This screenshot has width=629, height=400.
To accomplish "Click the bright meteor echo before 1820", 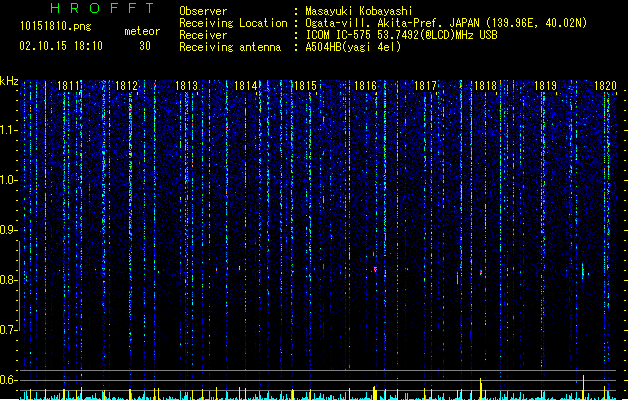I will pyautogui.click(x=583, y=272).
